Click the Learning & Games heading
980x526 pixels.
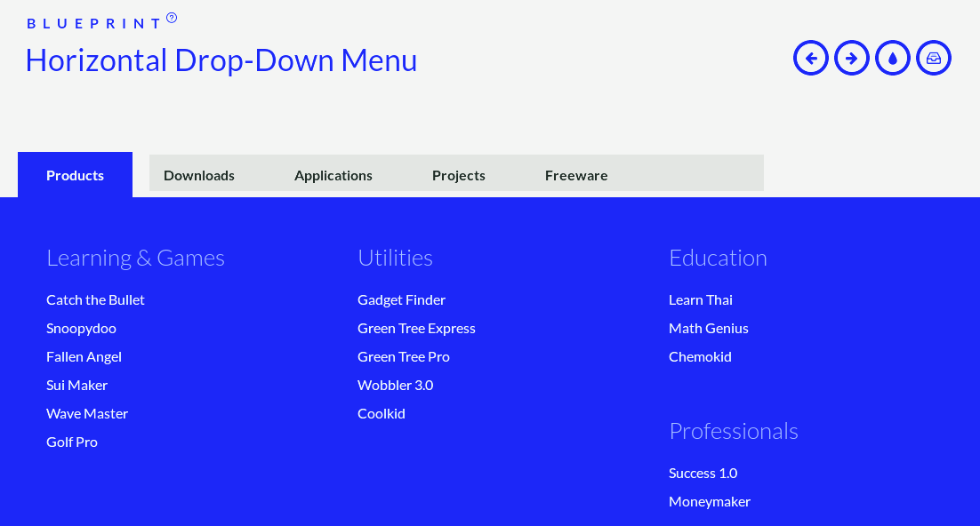[136, 258]
